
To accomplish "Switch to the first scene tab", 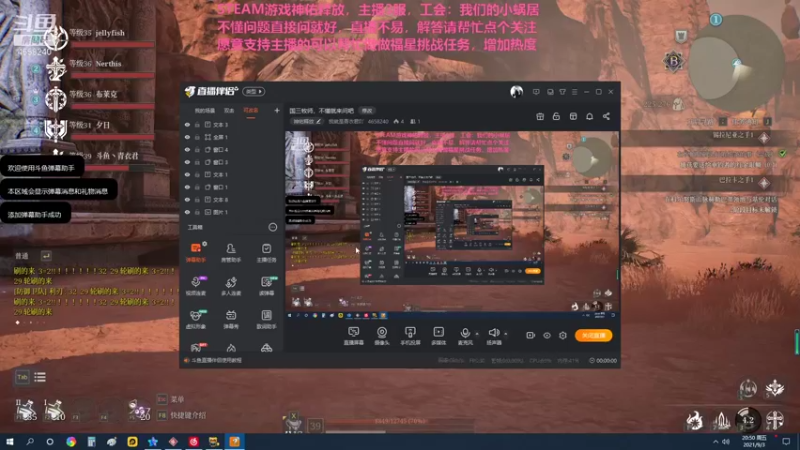I will coord(205,110).
